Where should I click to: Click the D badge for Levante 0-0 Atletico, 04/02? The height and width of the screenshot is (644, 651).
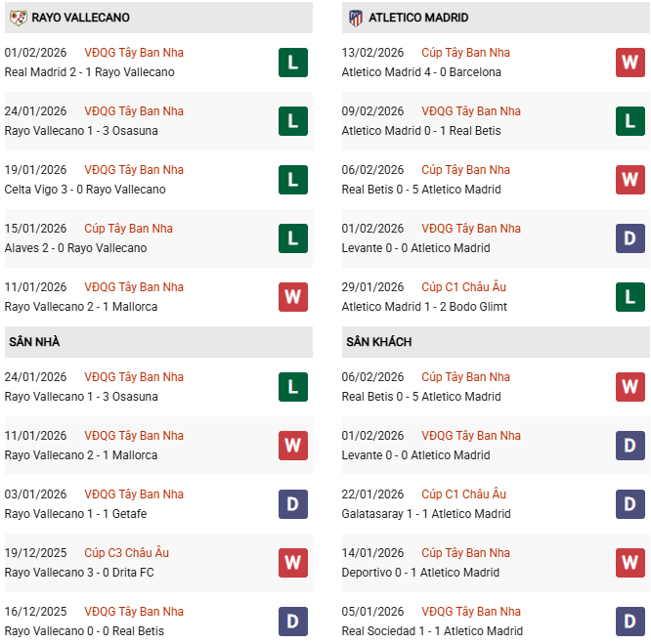(x=630, y=238)
